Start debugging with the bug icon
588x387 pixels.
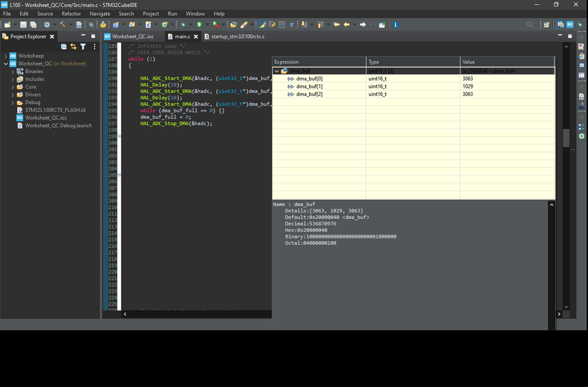(184, 25)
